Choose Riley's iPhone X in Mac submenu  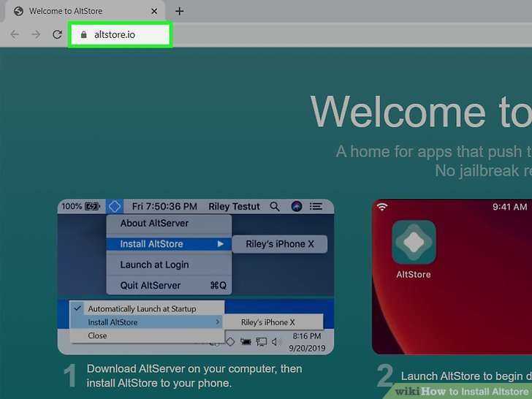pos(280,244)
